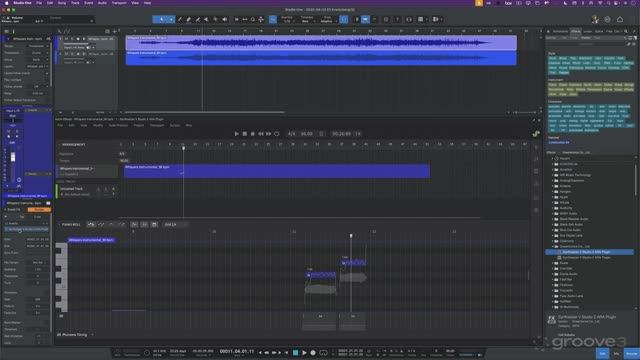
Task: Select the Listen speaker tool
Action: (224, 19)
